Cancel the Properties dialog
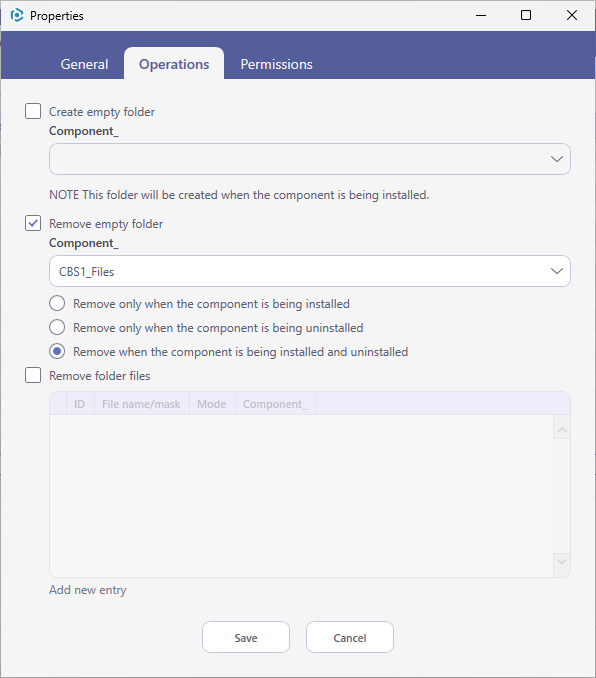596x678 pixels. click(350, 637)
